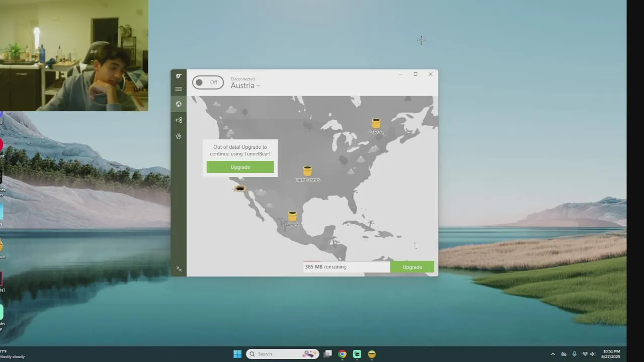Open the green app icon on taskbar

(357, 354)
